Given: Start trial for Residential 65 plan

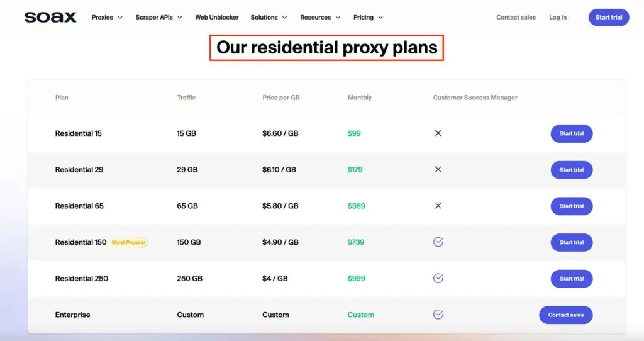Looking at the screenshot, I should [571, 206].
